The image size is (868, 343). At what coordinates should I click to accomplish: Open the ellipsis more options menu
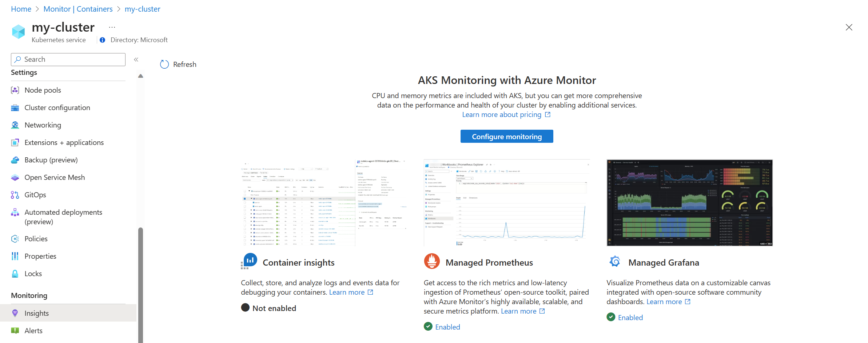112,27
